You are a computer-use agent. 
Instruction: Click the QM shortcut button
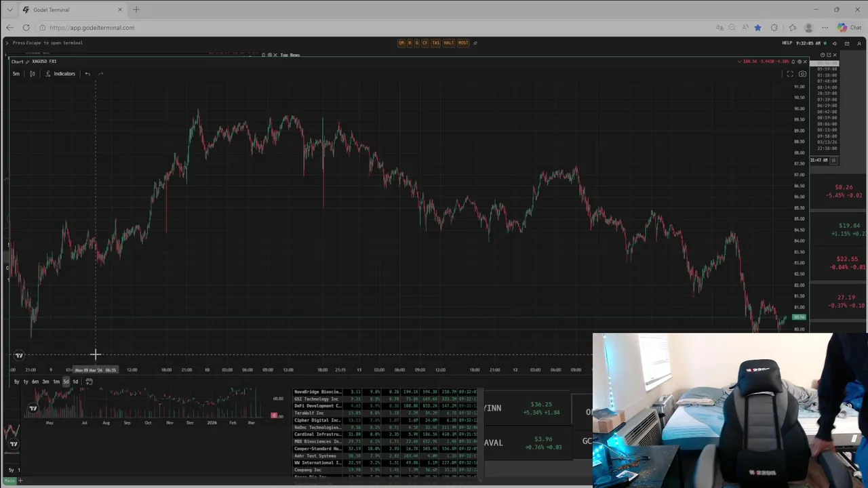tap(401, 43)
